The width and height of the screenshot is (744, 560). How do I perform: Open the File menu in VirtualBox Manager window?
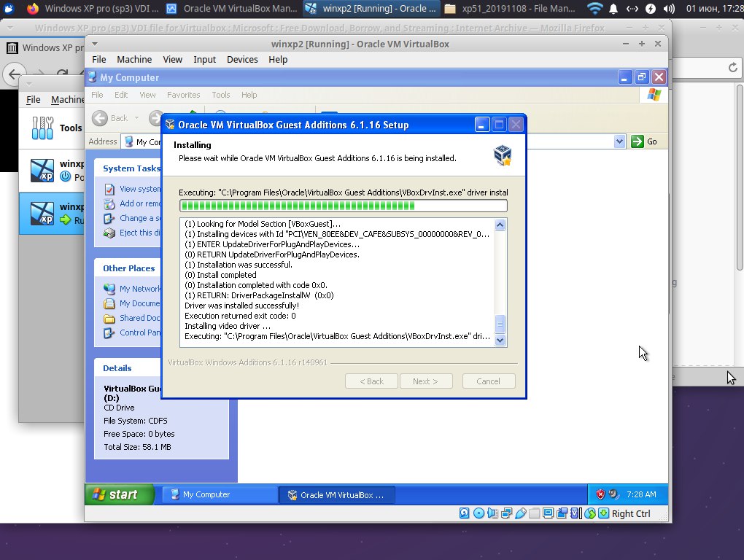34,100
